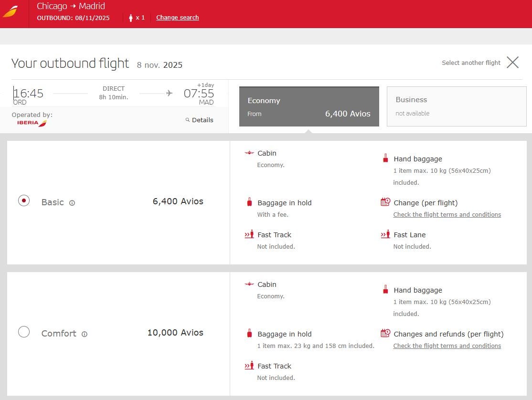Open Comfort fare flight terms and conditions
Viewport: 532px width, 400px height.
click(447, 346)
